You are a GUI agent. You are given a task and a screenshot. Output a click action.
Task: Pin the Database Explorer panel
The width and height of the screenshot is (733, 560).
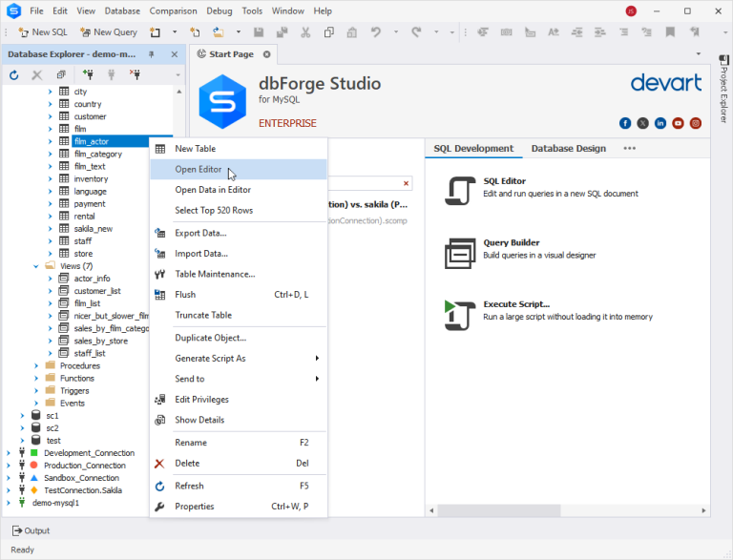tap(152, 54)
